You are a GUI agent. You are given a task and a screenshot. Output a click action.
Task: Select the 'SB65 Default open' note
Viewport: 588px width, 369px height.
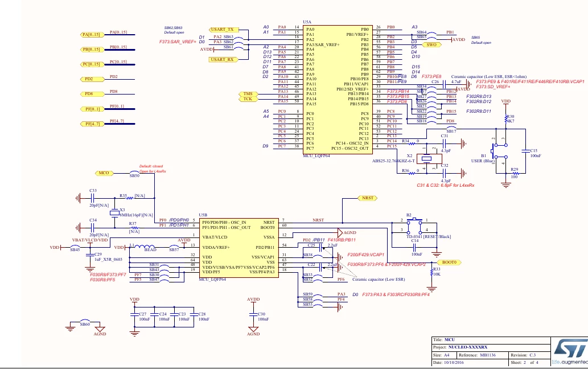click(x=481, y=40)
